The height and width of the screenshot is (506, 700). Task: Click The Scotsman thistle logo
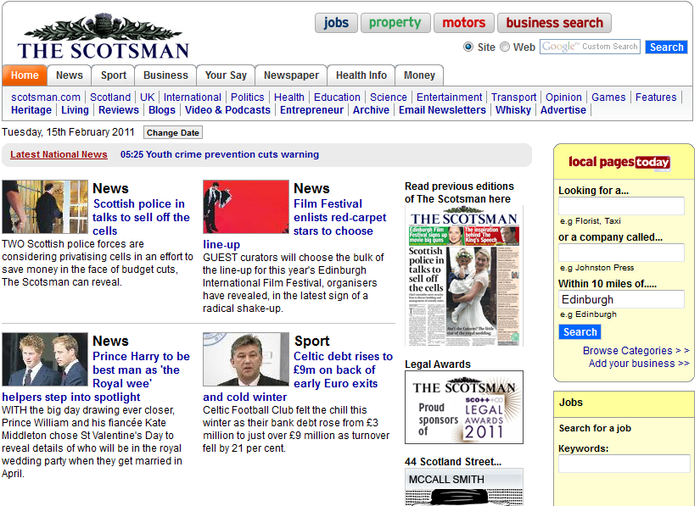tap(103, 37)
